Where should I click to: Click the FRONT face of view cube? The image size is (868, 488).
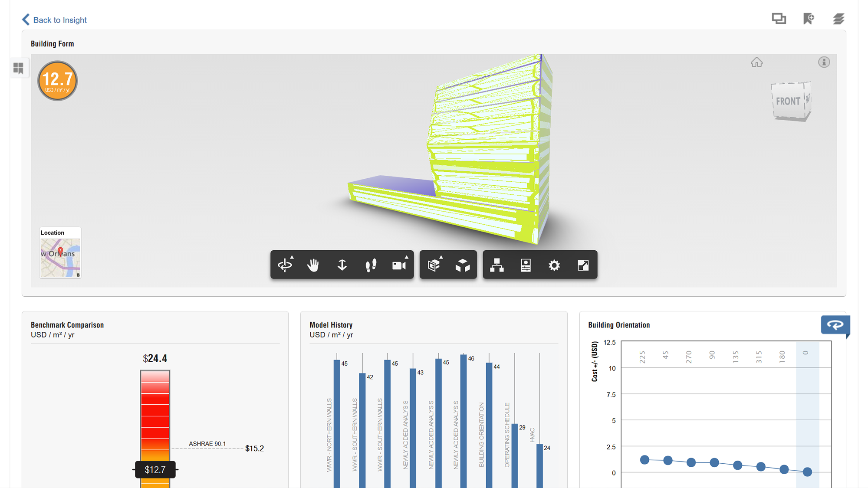pyautogui.click(x=788, y=101)
